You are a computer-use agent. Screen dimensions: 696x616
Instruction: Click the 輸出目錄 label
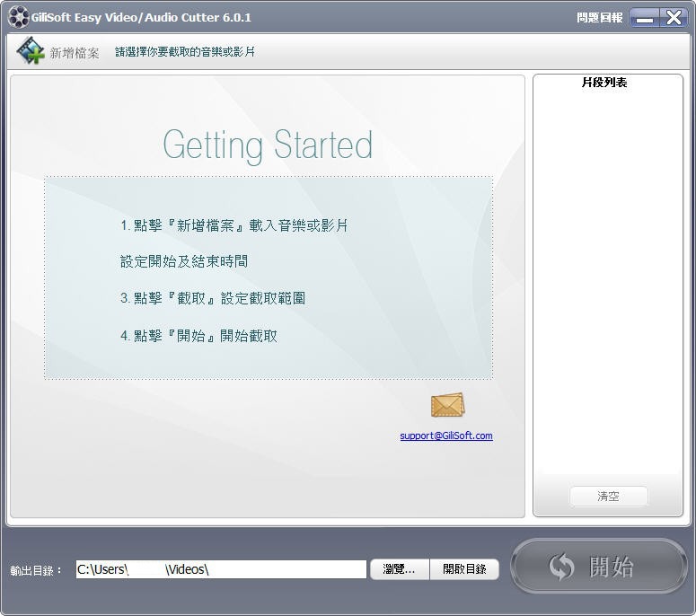[x=36, y=570]
